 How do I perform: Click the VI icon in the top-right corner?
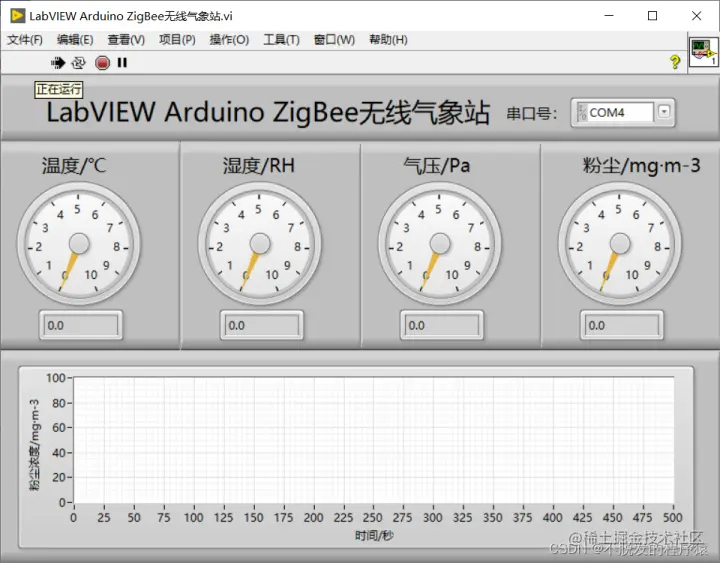[703, 53]
